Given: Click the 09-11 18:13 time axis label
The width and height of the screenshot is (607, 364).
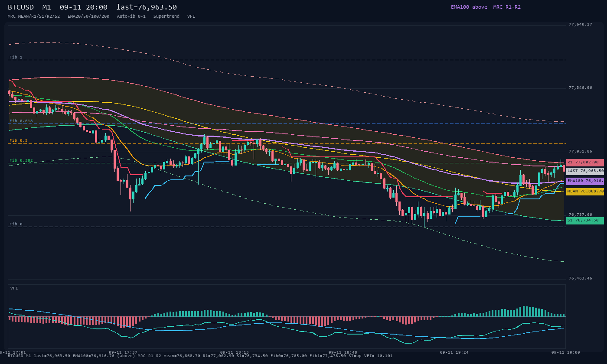Looking at the screenshot, I should click(235, 352).
